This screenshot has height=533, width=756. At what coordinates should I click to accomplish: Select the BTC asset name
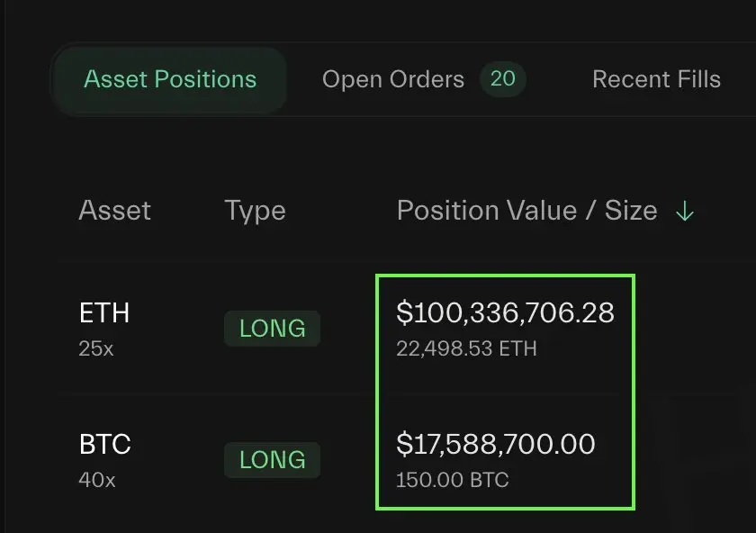pyautogui.click(x=105, y=444)
